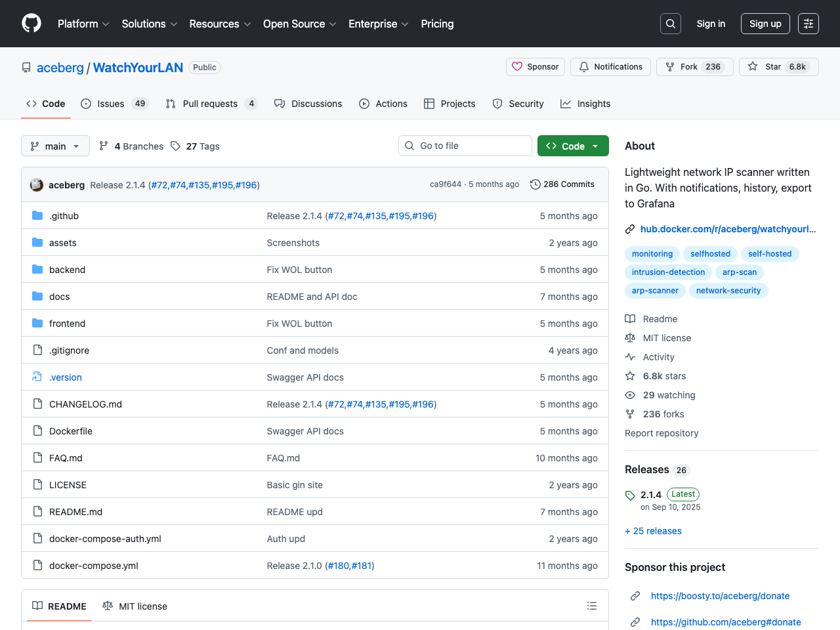Open the Platform menu in header
Image resolution: width=840 pixels, height=630 pixels.
coord(83,24)
